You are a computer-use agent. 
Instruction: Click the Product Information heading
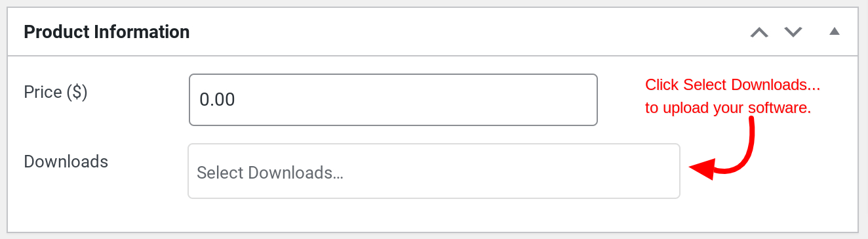[x=107, y=32]
